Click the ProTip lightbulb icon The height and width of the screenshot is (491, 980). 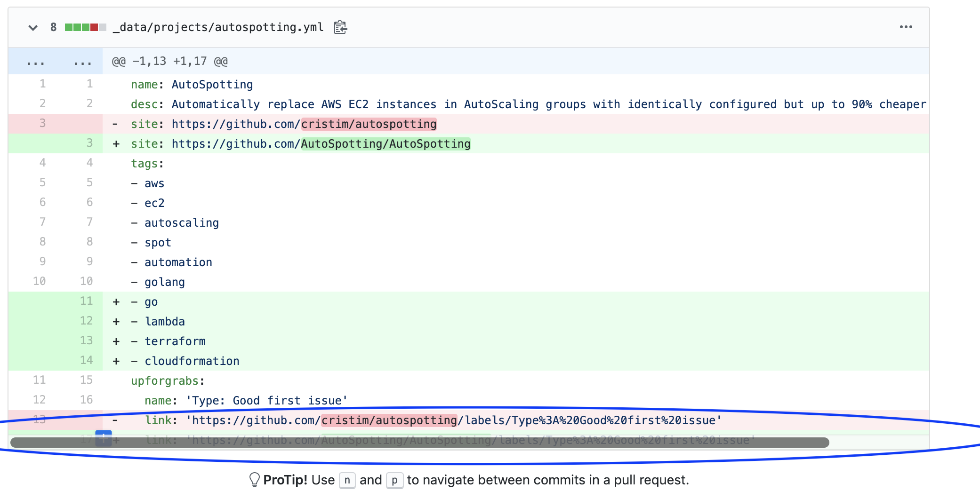tap(255, 479)
